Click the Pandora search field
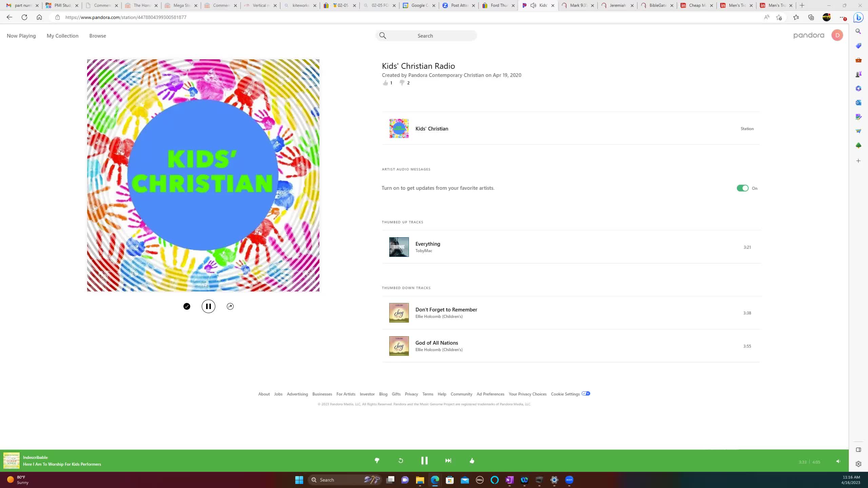The height and width of the screenshot is (488, 868). tap(426, 36)
